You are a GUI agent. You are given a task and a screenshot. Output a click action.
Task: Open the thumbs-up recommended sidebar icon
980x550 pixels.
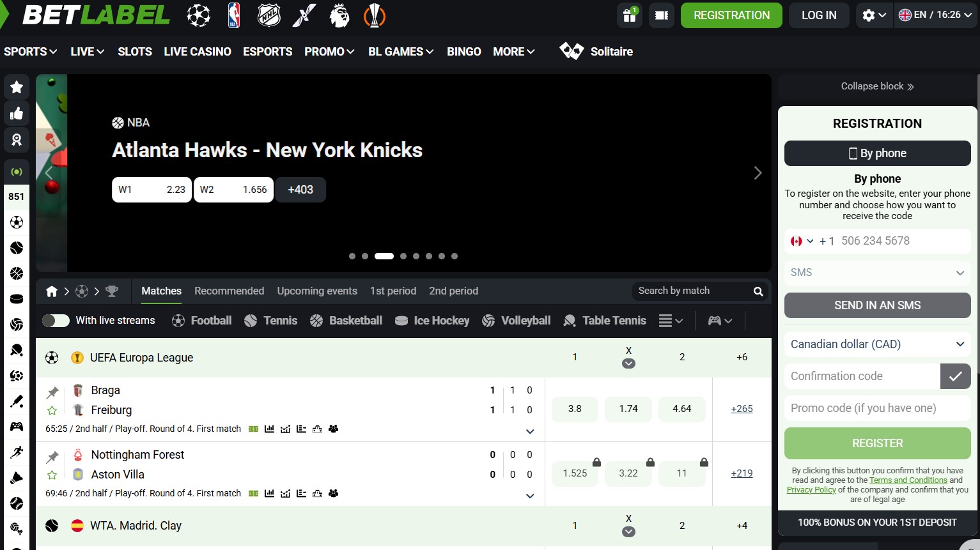[17, 114]
